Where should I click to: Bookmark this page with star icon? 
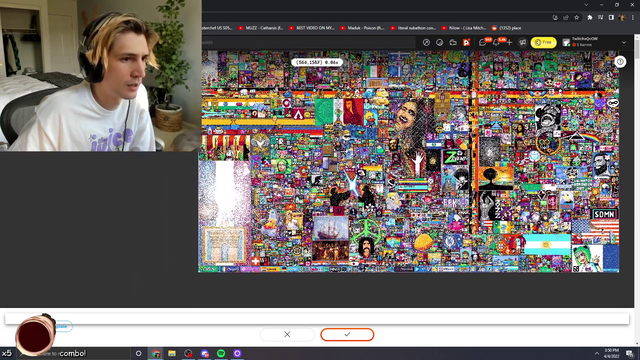pyautogui.click(x=577, y=18)
